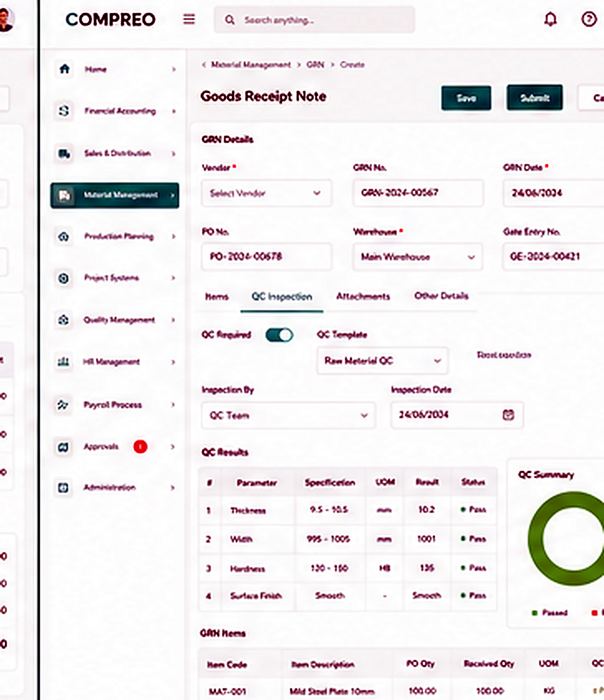Click the COMPREO logo
The width and height of the screenshot is (604, 700).
point(110,19)
